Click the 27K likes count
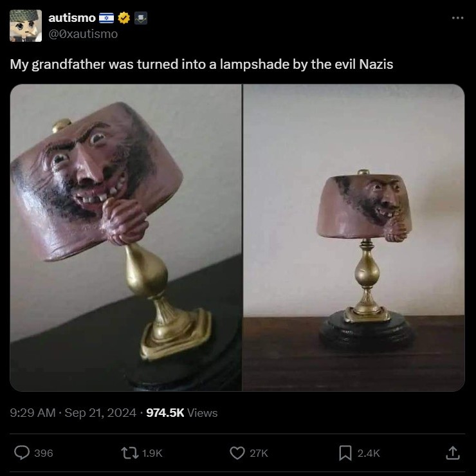Image resolution: width=476 pixels, height=476 pixels. click(x=259, y=453)
